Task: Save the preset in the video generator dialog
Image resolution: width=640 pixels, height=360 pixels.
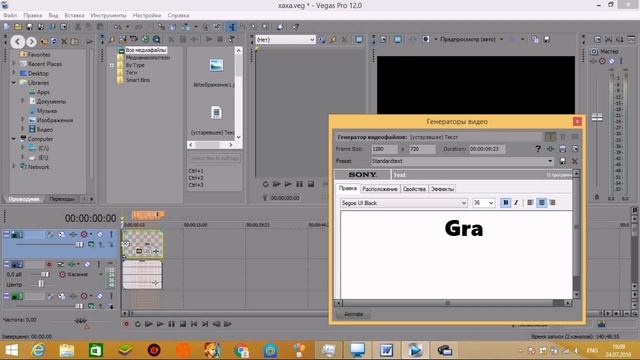Action: point(562,161)
